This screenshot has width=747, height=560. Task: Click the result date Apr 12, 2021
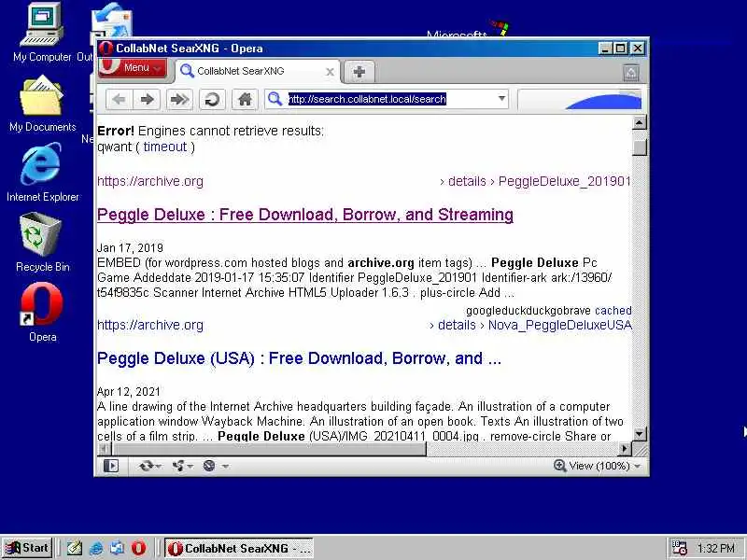tap(129, 392)
